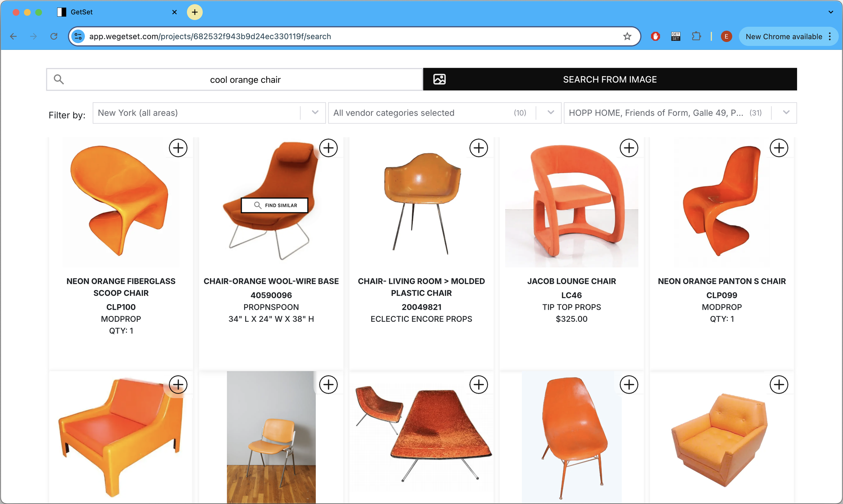Click the image search icon

click(x=439, y=79)
